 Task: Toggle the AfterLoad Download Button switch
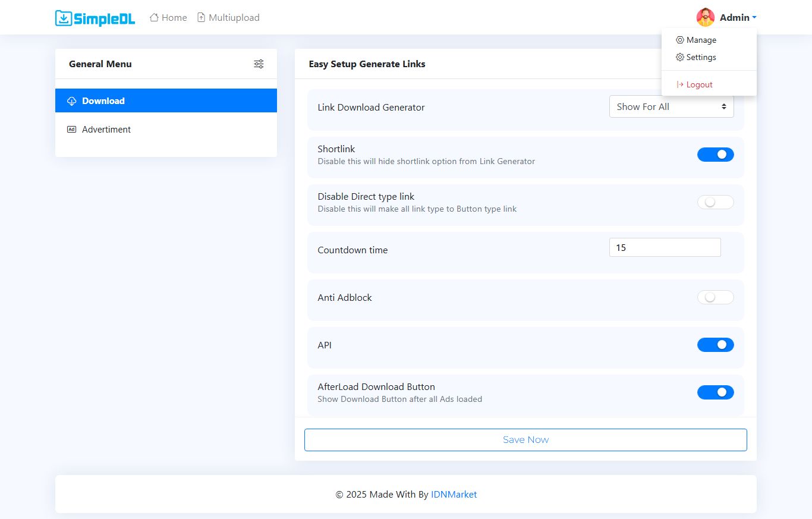point(715,392)
